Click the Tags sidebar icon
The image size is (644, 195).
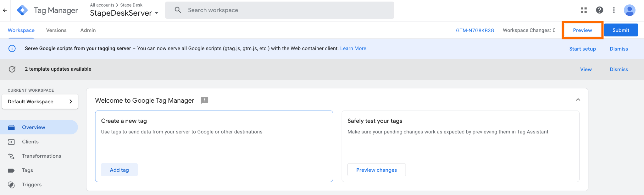pyautogui.click(x=11, y=171)
